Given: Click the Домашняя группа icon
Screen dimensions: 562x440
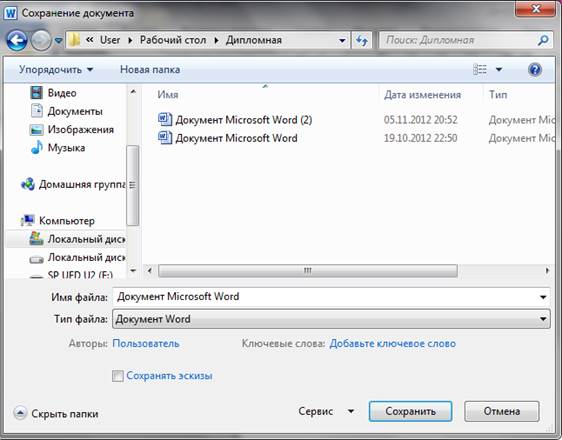Looking at the screenshot, I should [28, 184].
